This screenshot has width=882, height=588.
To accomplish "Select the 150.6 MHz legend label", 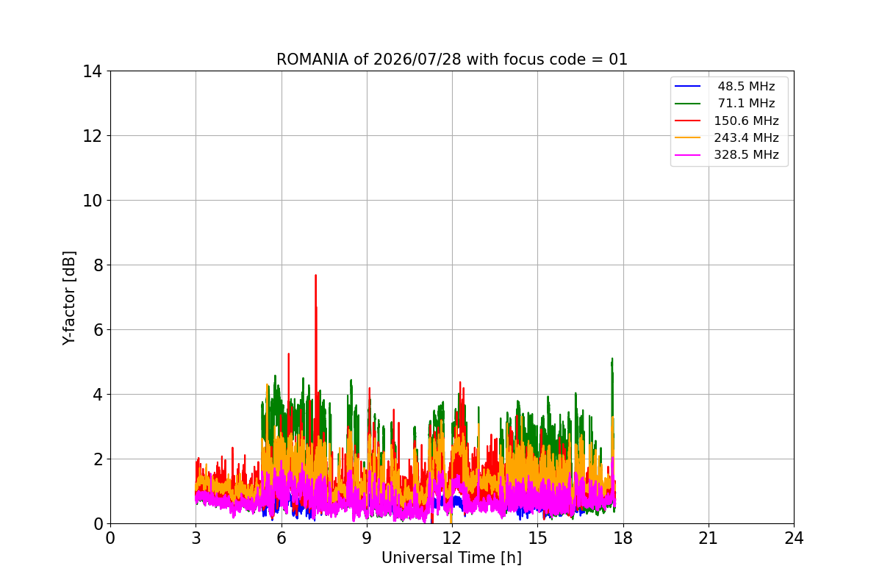I will pos(746,121).
